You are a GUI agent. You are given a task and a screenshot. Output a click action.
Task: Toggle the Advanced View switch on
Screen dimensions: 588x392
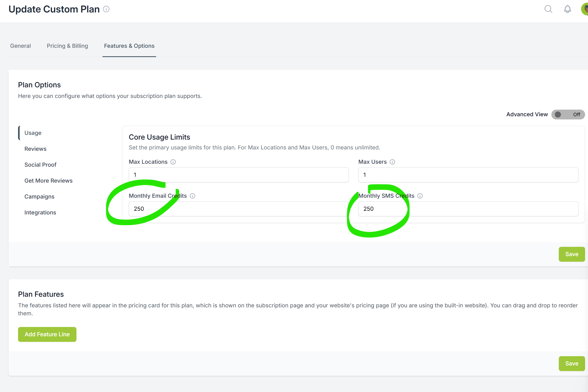pyautogui.click(x=568, y=114)
